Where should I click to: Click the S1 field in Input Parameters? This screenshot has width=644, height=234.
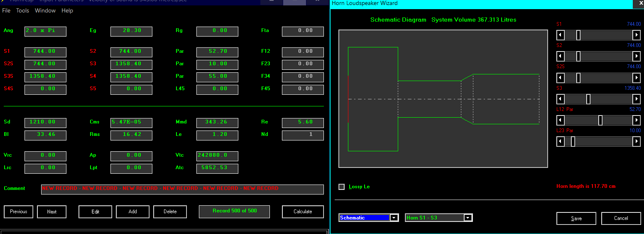(x=45, y=52)
